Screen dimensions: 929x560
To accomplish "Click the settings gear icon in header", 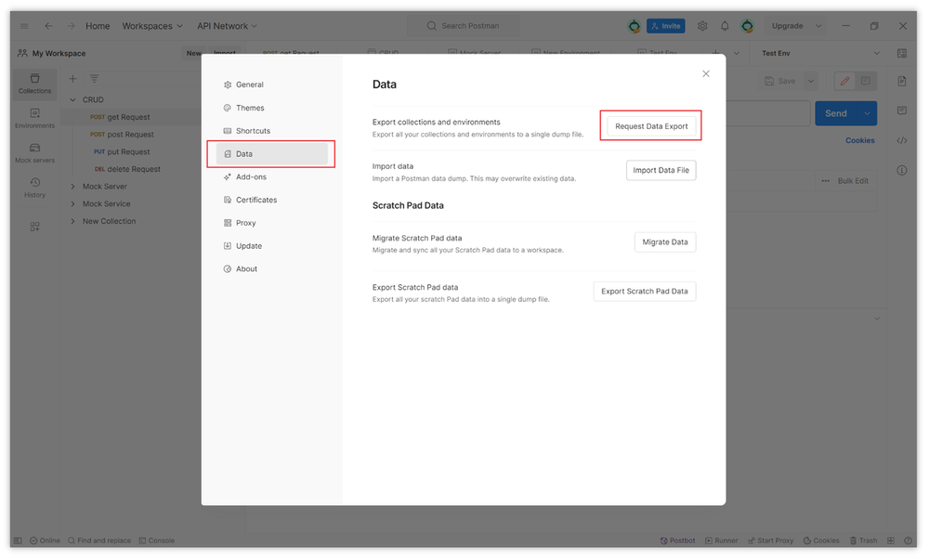I will [x=702, y=26].
